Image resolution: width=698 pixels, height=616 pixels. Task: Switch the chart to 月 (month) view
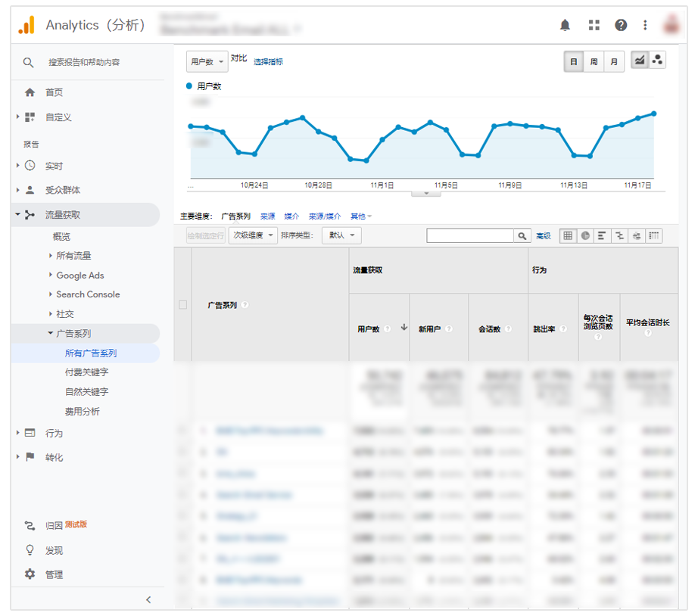tap(614, 62)
